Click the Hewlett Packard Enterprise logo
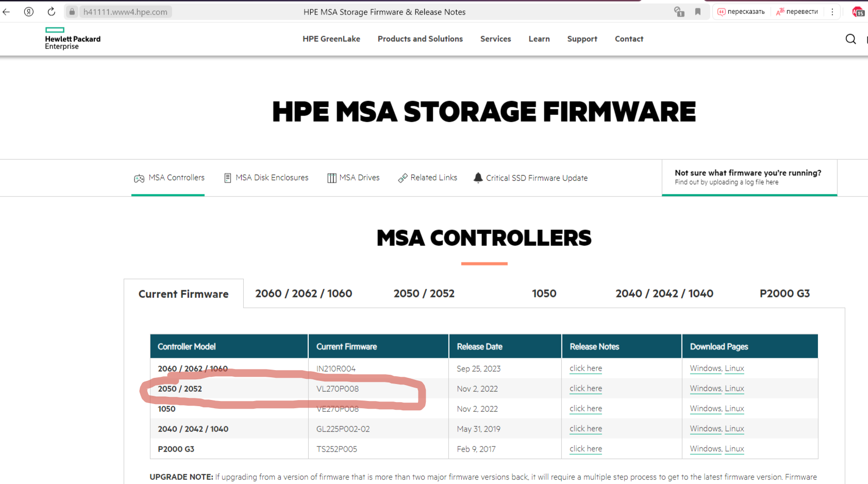This screenshot has height=484, width=868. coord(73,39)
